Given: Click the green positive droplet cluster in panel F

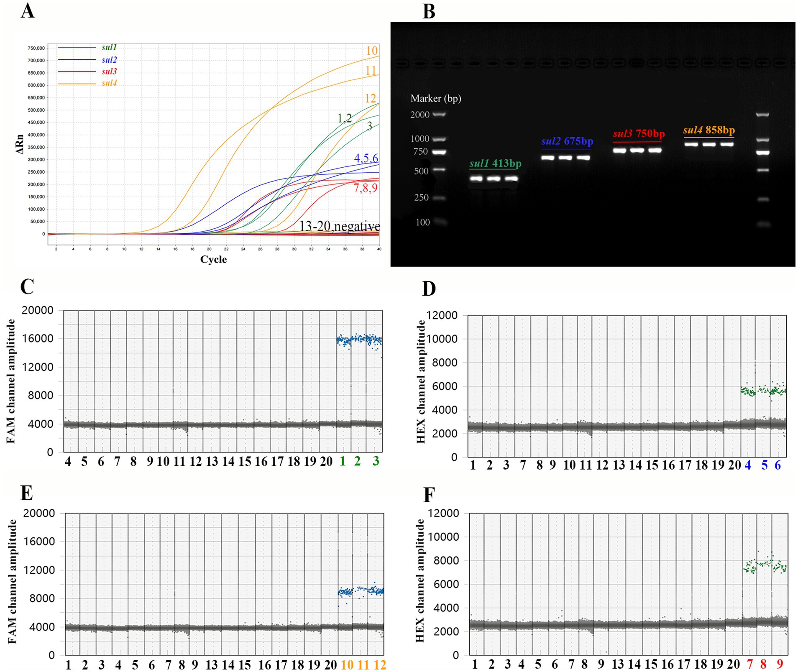Looking at the screenshot, I should (765, 565).
